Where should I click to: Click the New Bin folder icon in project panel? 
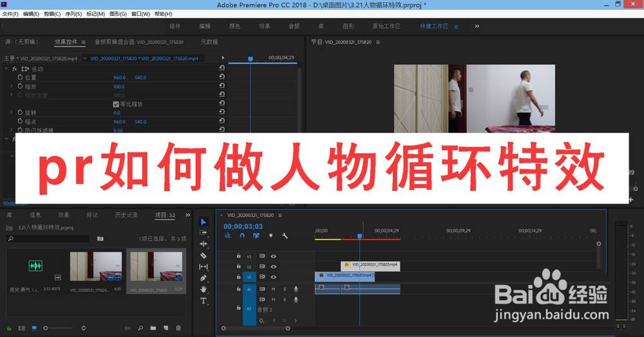point(153,328)
